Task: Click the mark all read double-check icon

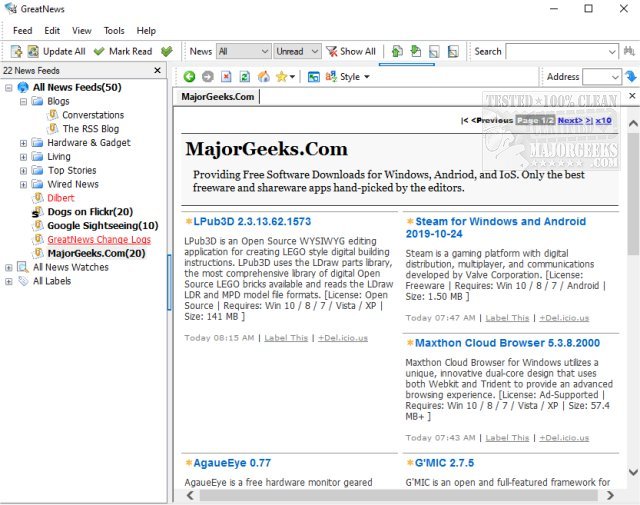Action: [167, 51]
